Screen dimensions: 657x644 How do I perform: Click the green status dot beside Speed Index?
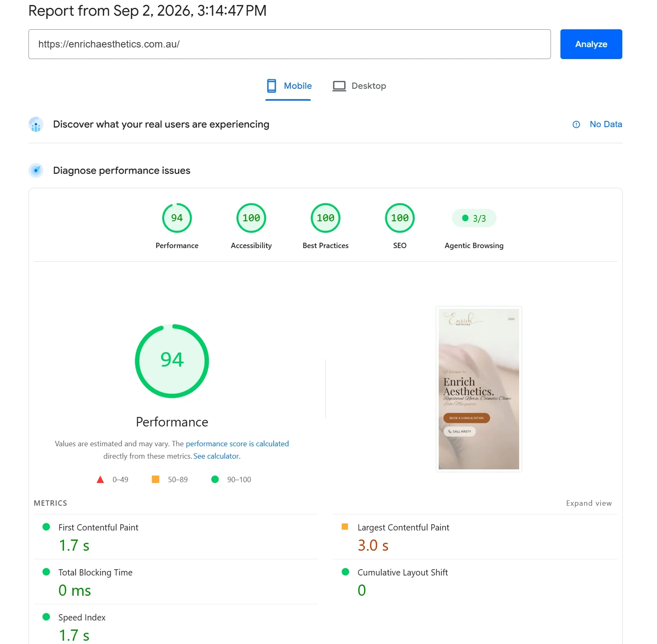tap(46, 617)
